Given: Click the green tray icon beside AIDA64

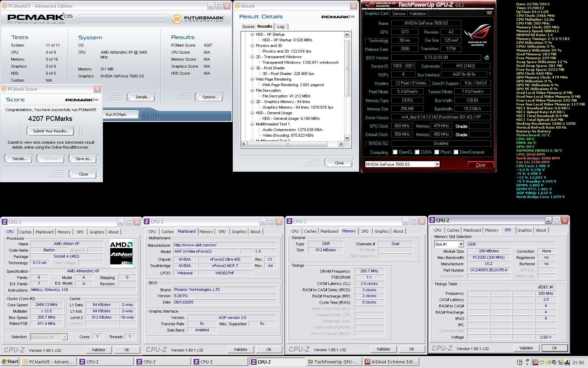Looking at the screenshot, I should click(542, 362).
